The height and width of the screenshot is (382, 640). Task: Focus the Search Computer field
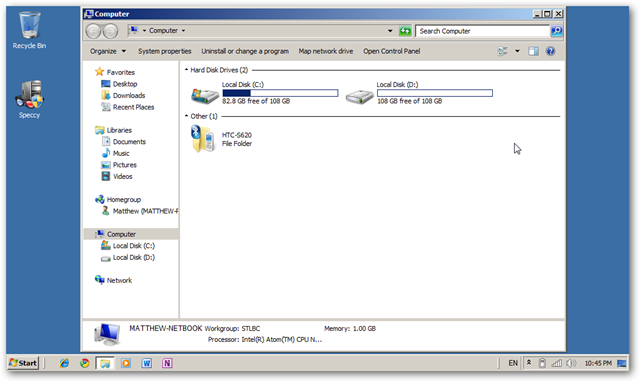click(482, 31)
